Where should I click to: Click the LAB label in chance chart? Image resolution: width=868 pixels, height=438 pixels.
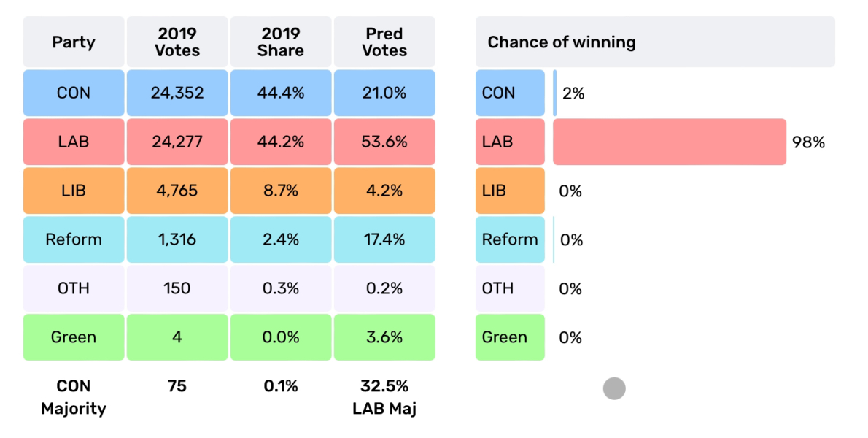510,142
